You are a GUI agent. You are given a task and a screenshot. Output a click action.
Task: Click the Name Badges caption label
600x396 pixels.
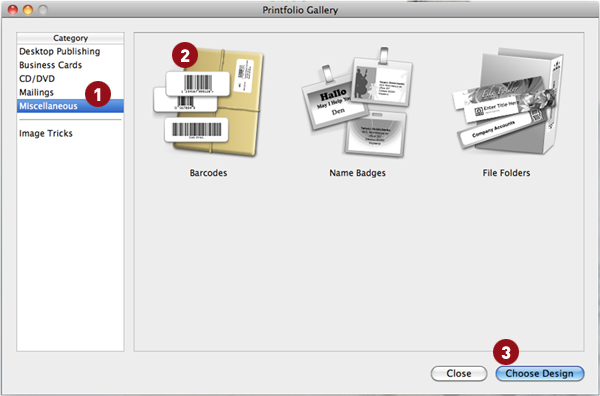coord(357,173)
